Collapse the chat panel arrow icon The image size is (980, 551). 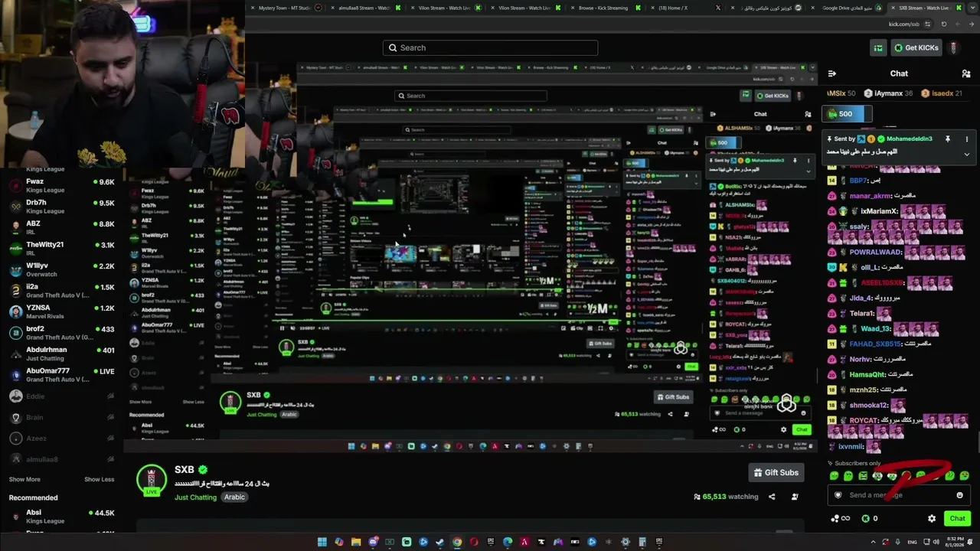pos(832,73)
